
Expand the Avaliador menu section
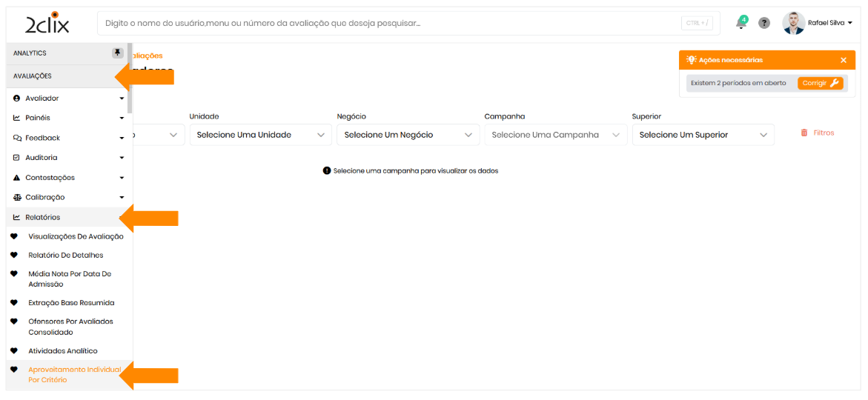pos(68,99)
